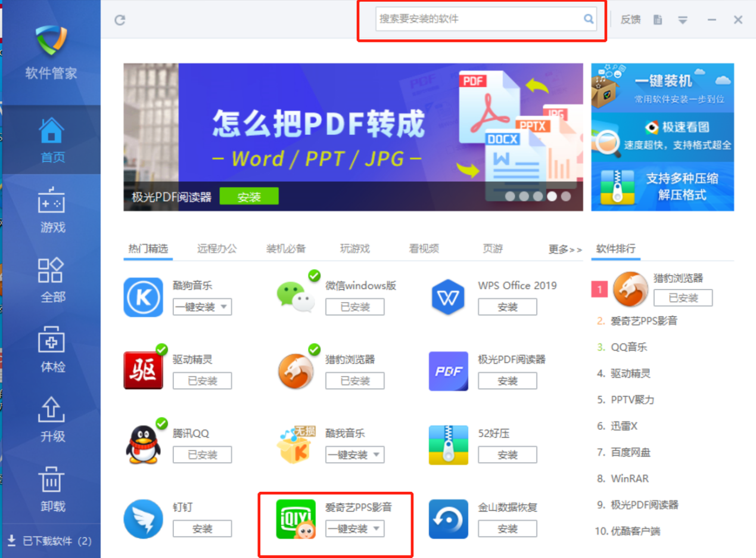Install 52好压
The image size is (756, 558).
(x=508, y=455)
